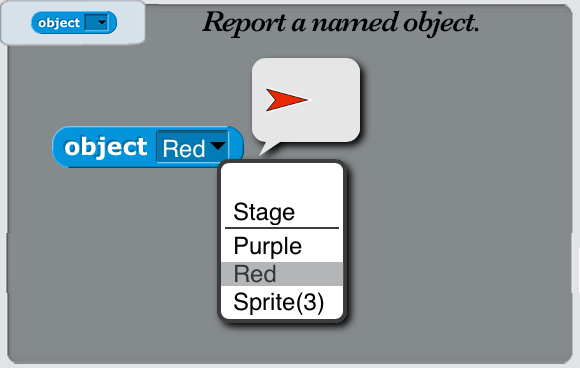Choose the blank entry above Stage

(282, 182)
